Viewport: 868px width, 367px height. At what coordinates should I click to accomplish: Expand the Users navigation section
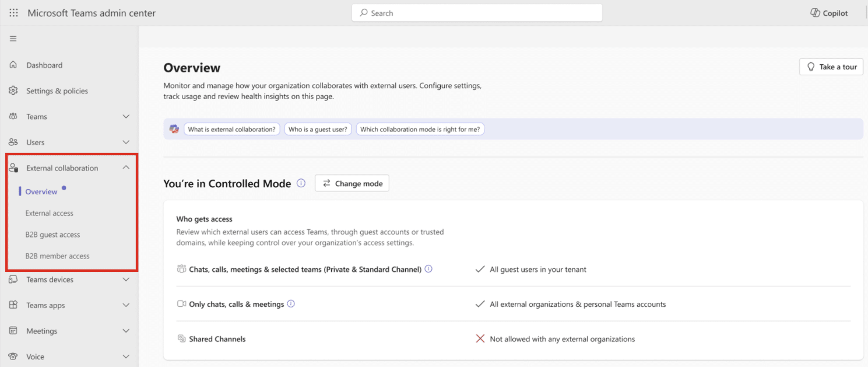[x=126, y=142]
